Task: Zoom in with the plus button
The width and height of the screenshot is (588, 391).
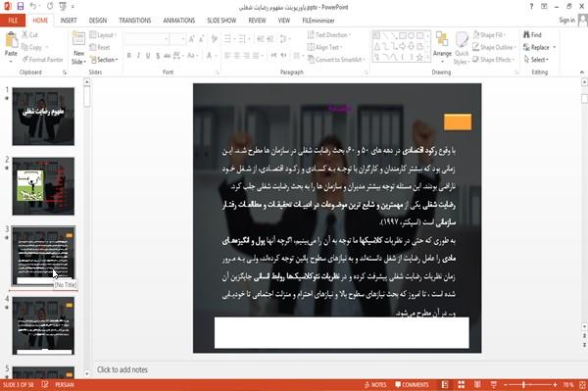Action: [x=555, y=384]
